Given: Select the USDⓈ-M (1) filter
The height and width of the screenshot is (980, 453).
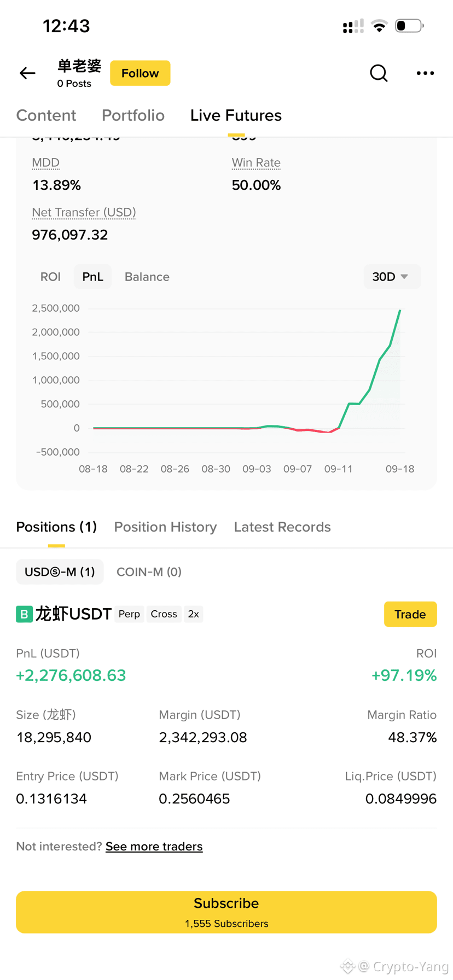Looking at the screenshot, I should click(60, 572).
